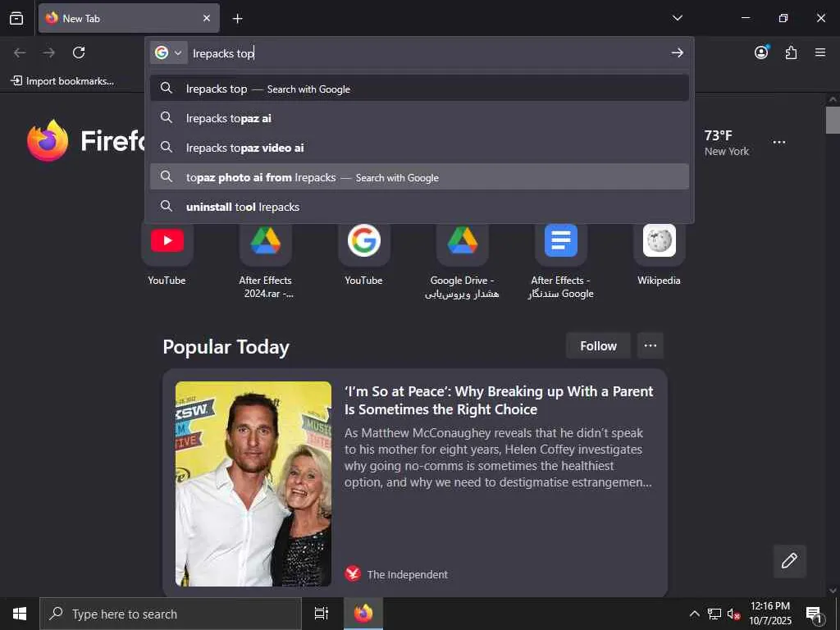
Task: Open the 'After Effects 2024.rar' Drive shortcut
Action: pyautogui.click(x=266, y=261)
